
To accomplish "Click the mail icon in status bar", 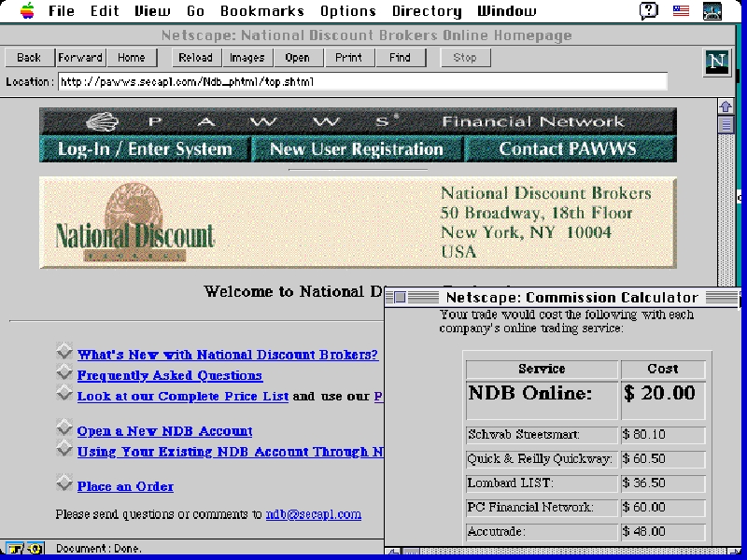I will click(35, 549).
